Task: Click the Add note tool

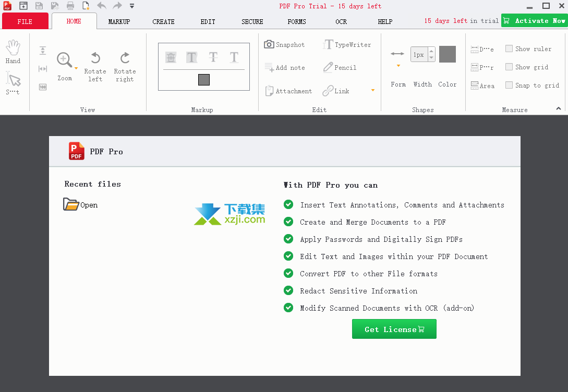Action: click(284, 68)
